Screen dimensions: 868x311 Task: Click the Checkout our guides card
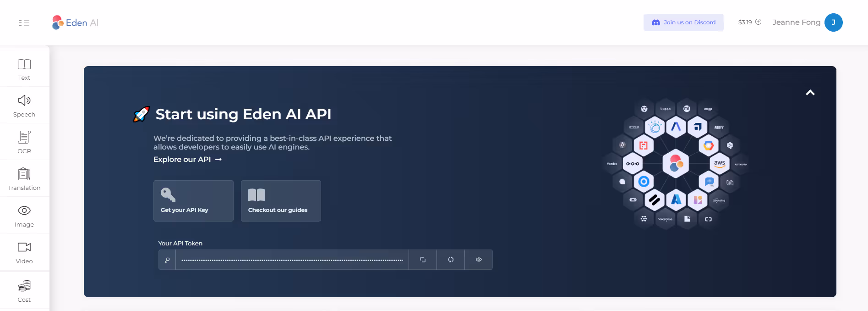click(281, 201)
